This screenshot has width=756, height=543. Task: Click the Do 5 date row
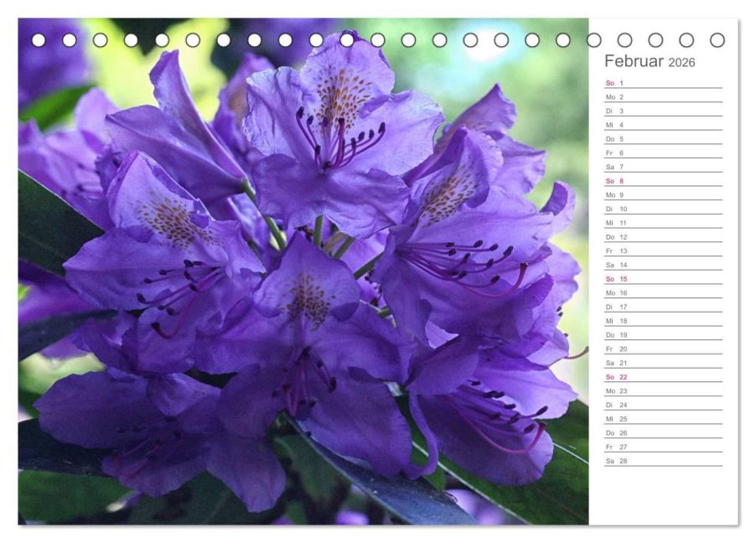pos(664,139)
